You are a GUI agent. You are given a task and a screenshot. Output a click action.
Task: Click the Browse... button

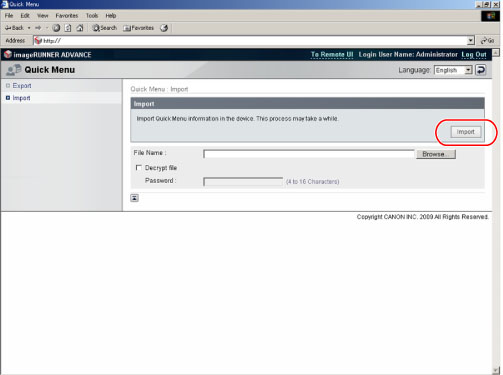point(436,154)
